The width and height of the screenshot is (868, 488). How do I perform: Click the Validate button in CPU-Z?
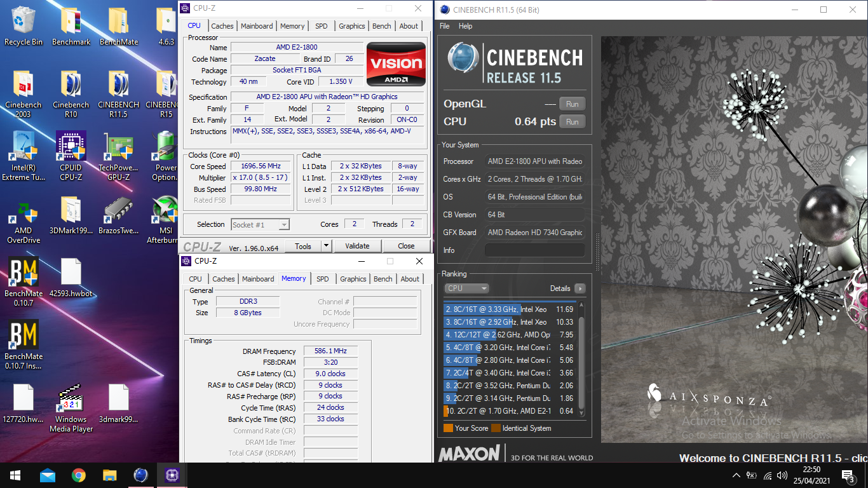point(357,246)
